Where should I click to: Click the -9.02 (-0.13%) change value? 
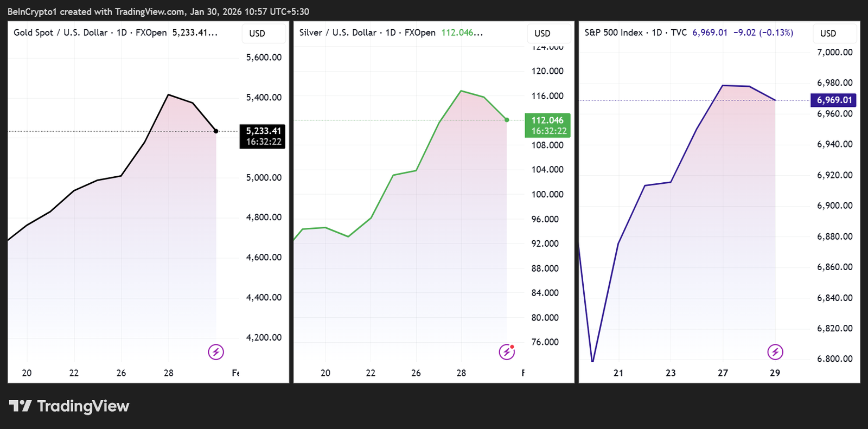tap(763, 33)
